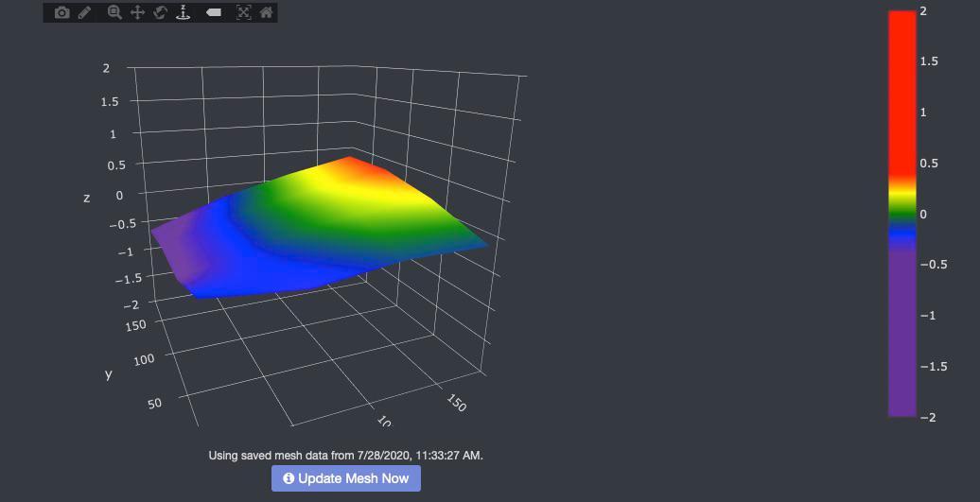Toggle the hover tag label icon
This screenshot has width=980, height=502.
214,12
